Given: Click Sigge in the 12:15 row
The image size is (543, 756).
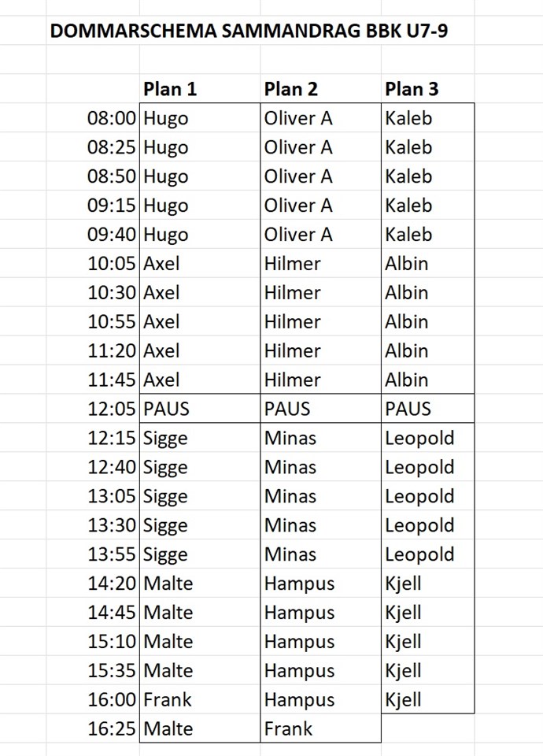Looking at the screenshot, I should click(165, 438).
